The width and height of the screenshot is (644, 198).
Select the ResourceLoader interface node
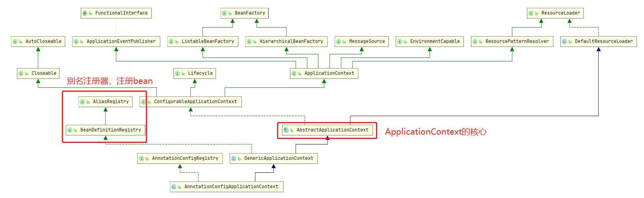click(x=555, y=13)
